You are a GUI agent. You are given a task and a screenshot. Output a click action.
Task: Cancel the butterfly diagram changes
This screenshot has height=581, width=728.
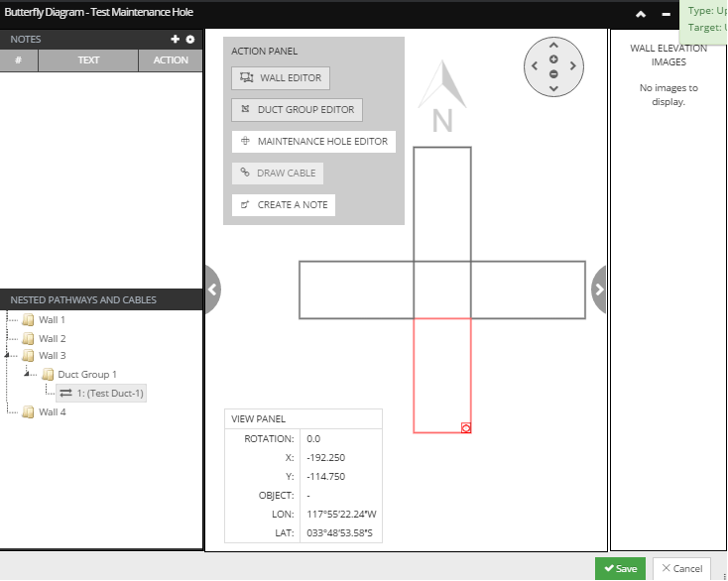pyautogui.click(x=681, y=569)
